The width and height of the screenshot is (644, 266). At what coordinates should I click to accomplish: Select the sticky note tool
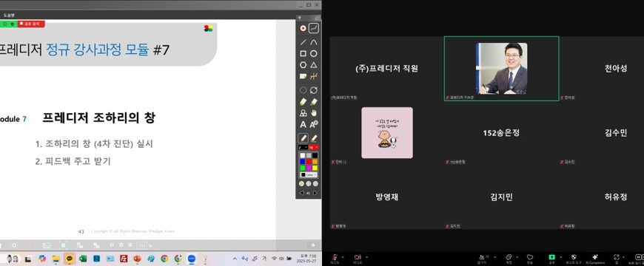pos(303,76)
